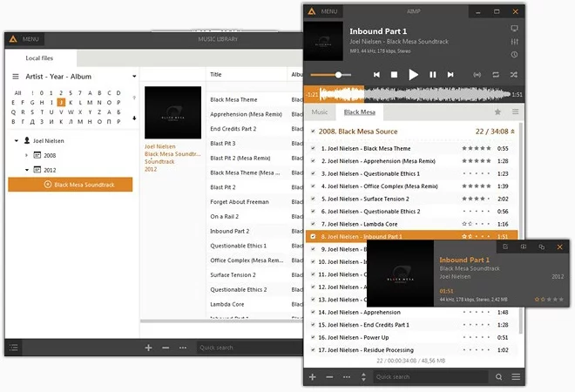The height and width of the screenshot is (392, 575).
Task: Open the AIMP player MENU
Action: [x=322, y=11]
